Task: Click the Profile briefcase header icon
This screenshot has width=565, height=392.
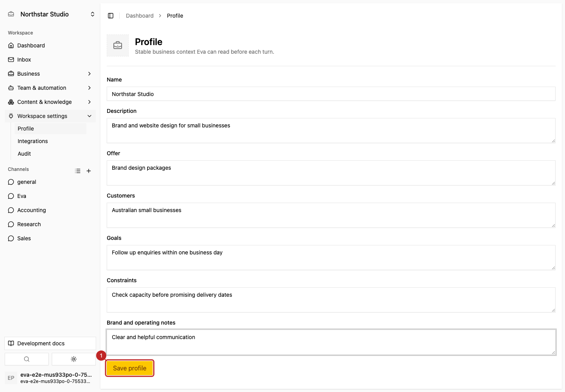Action: pyautogui.click(x=118, y=45)
